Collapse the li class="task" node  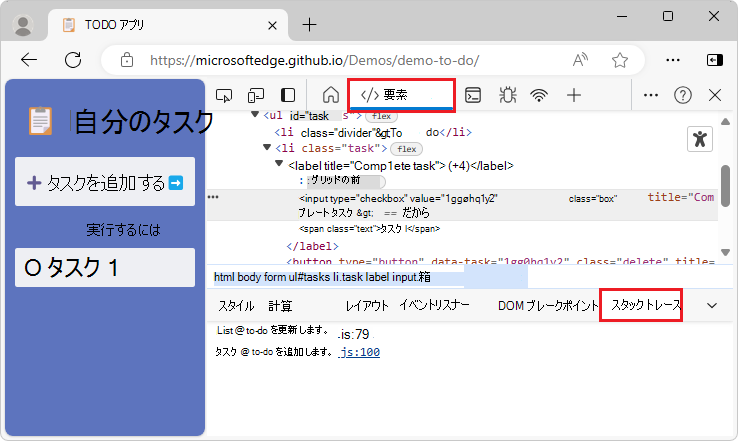[267, 148]
